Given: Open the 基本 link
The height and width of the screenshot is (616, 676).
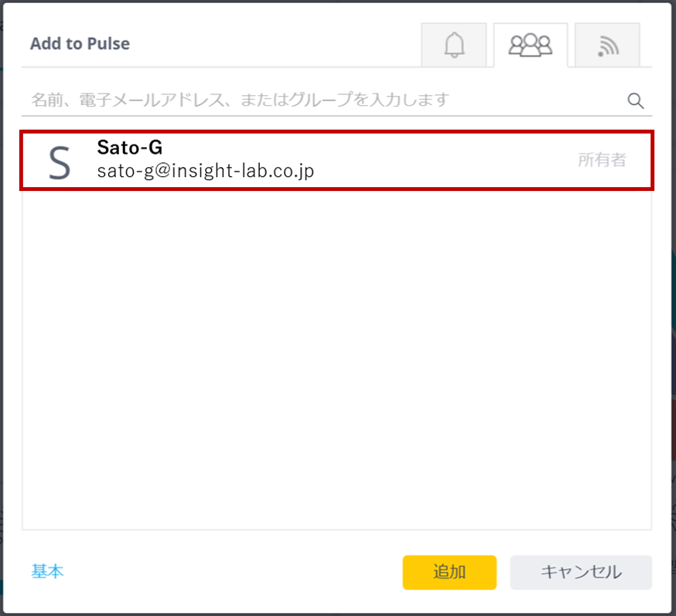Looking at the screenshot, I should [47, 571].
